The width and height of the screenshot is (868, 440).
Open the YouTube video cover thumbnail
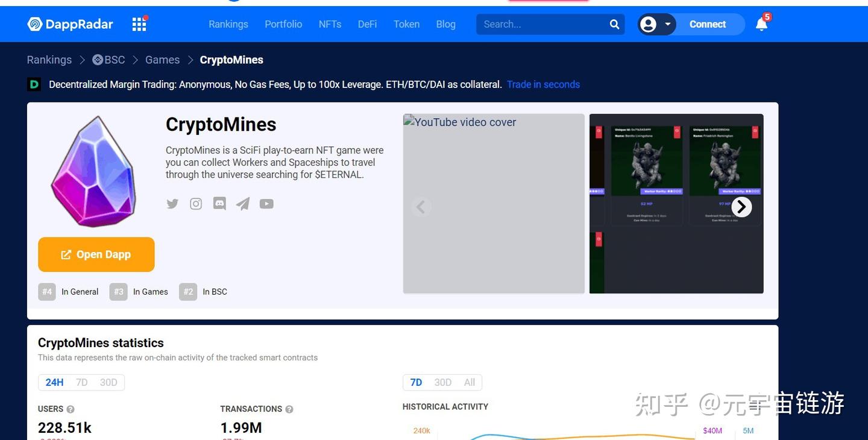tap(494, 204)
